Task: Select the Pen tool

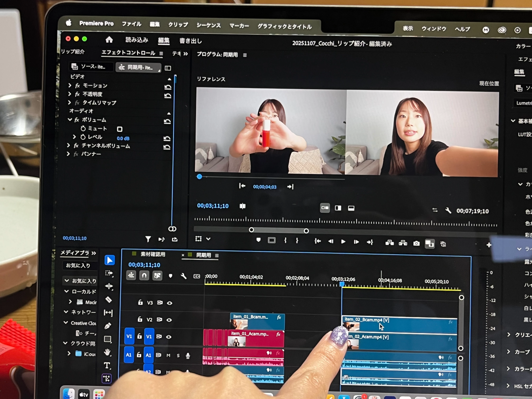Action: click(x=108, y=326)
